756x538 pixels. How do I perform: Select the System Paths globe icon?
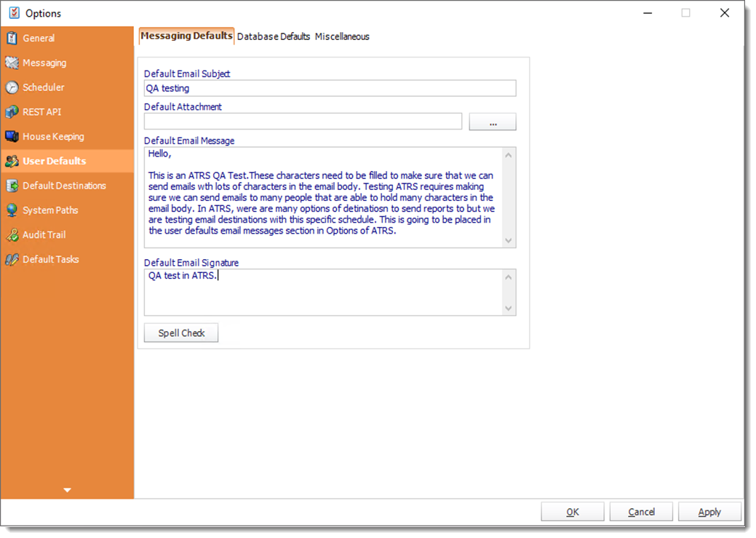point(12,210)
